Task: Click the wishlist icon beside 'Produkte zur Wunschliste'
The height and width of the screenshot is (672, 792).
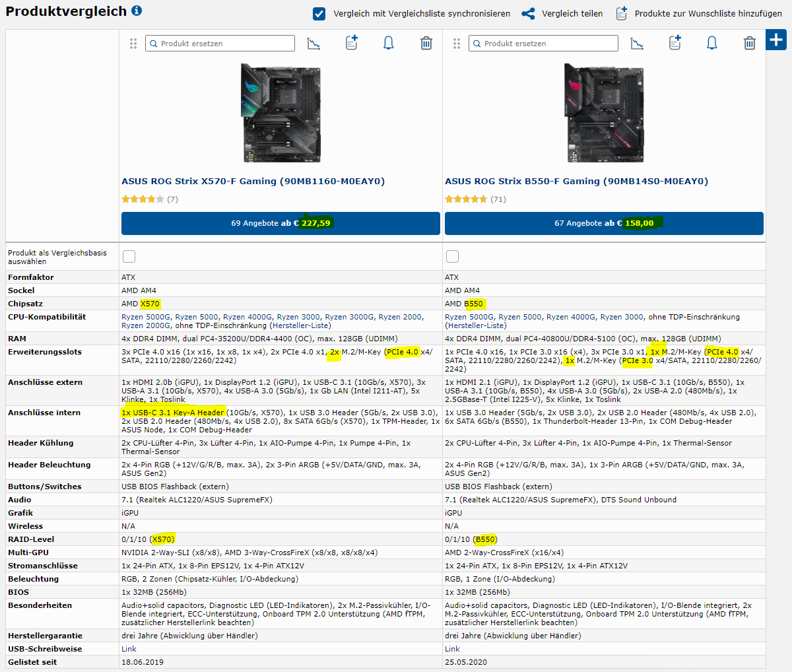Action: click(622, 13)
